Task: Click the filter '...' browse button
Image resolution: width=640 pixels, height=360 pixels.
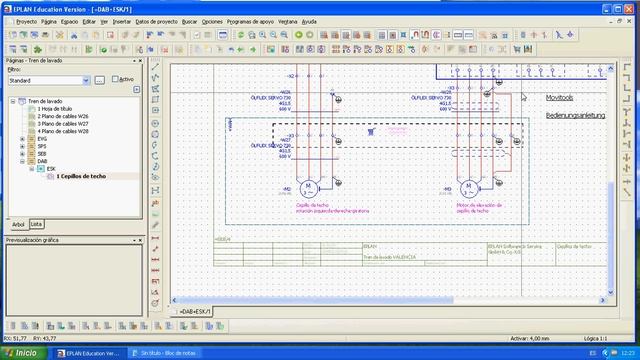Action: (x=100, y=80)
